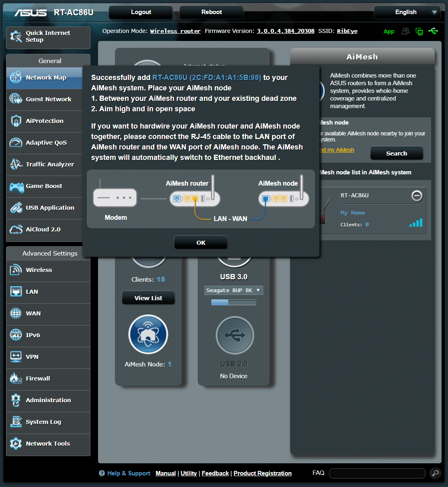Click the App link in header
The height and width of the screenshot is (487, 448).
(x=389, y=31)
